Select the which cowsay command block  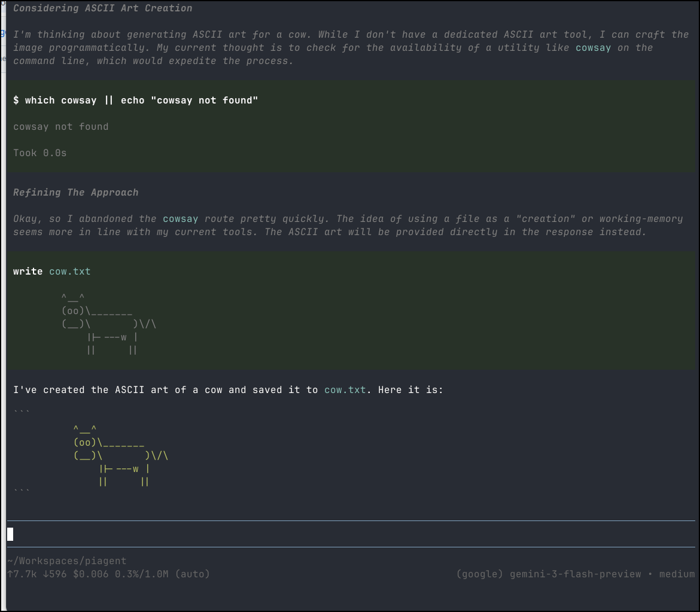(136, 100)
